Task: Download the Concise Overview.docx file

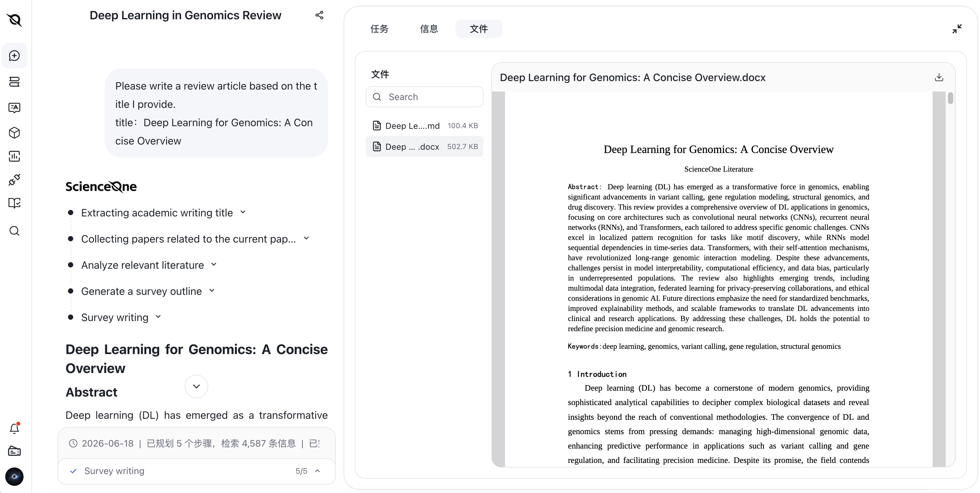Action: (939, 77)
